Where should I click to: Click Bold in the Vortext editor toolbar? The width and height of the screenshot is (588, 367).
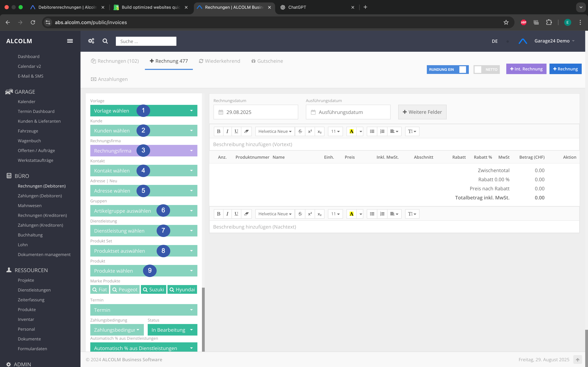[218, 131]
